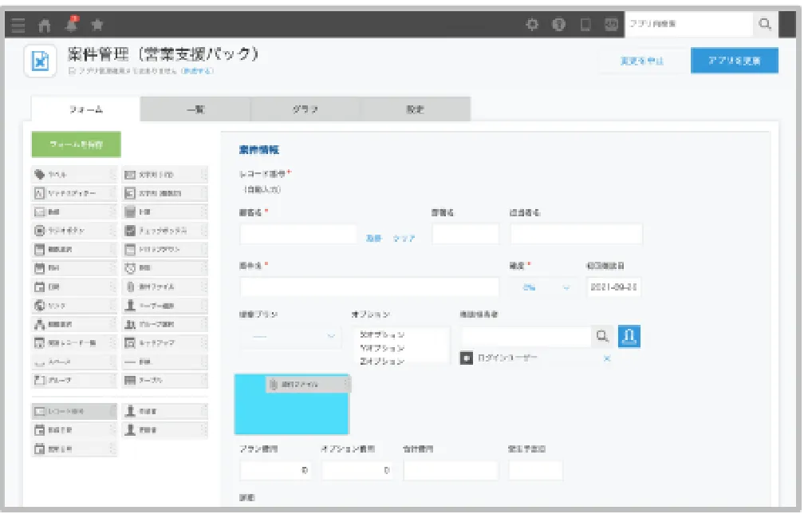Switch to the 一覧 tab
This screenshot has width=812, height=514.
(x=195, y=109)
